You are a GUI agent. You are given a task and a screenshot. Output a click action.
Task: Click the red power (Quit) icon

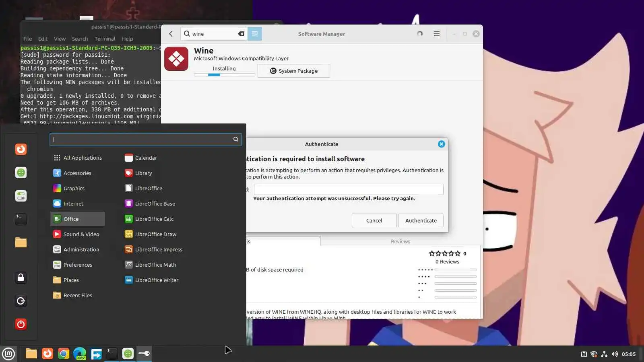[21, 324]
